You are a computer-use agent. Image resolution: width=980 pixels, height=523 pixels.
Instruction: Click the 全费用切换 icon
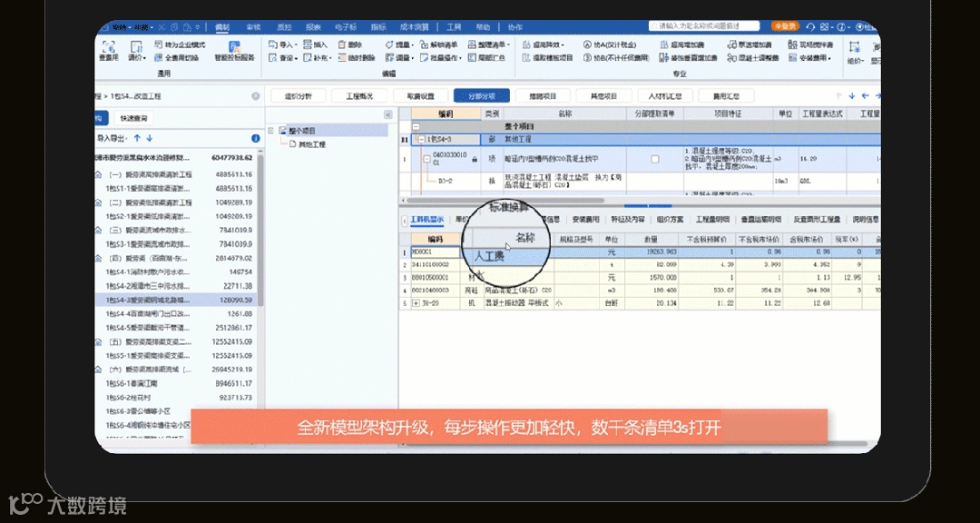click(x=160, y=57)
